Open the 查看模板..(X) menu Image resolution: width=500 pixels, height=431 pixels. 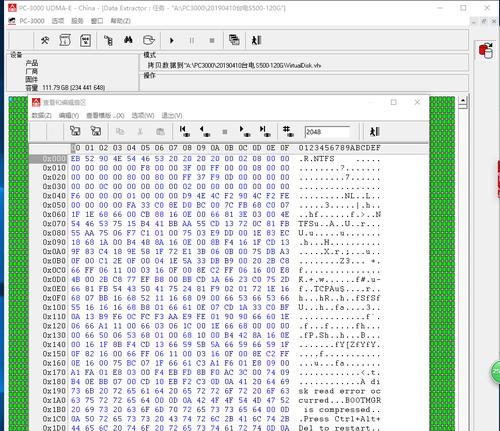click(105, 115)
